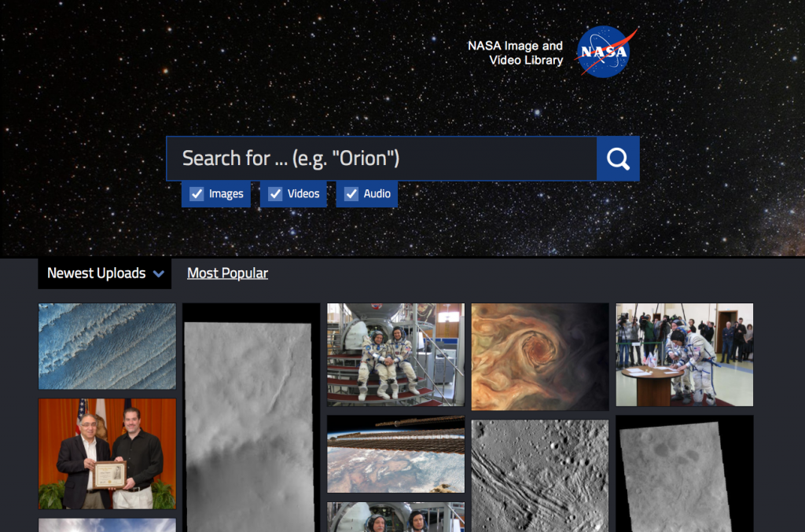Open the Jupiter storm swirl thumbnail

(539, 356)
